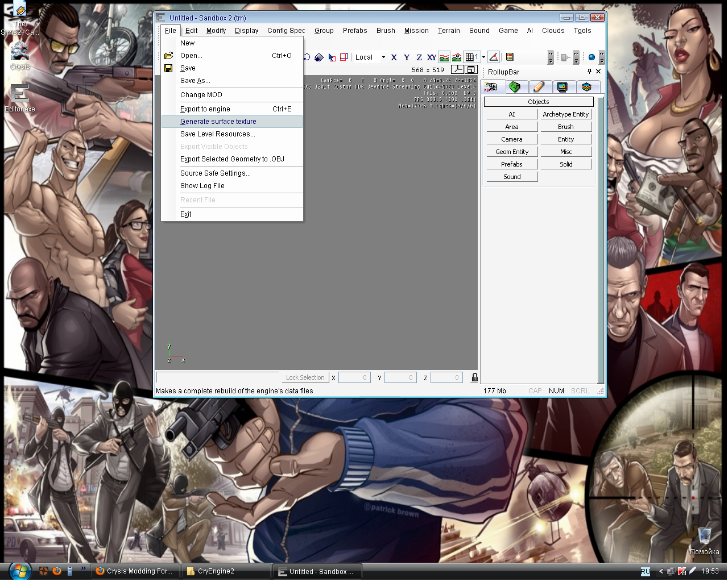Click the angle snap ruler icon
This screenshot has width=728, height=582.
[x=494, y=57]
